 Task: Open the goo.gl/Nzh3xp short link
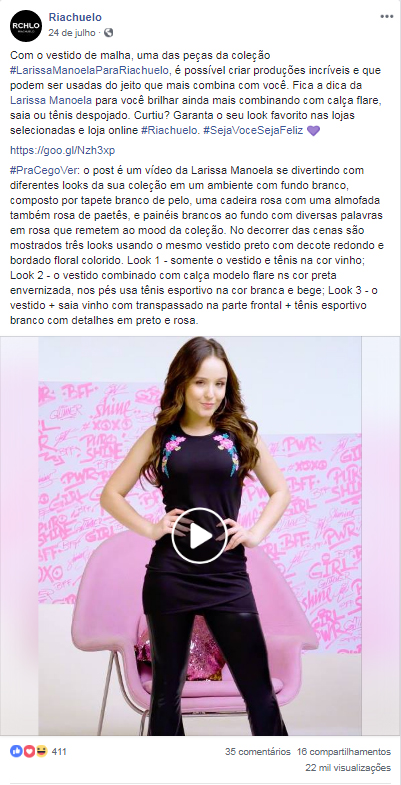click(63, 151)
